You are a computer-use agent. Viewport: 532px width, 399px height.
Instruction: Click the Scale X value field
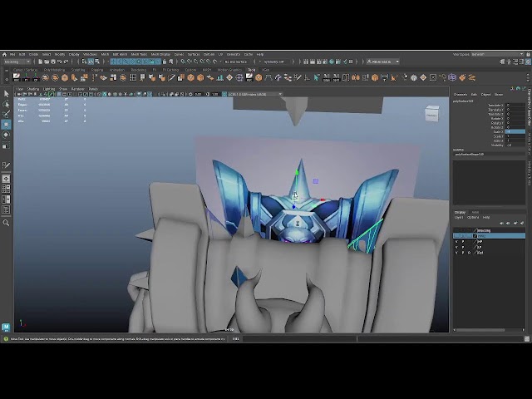(515, 131)
